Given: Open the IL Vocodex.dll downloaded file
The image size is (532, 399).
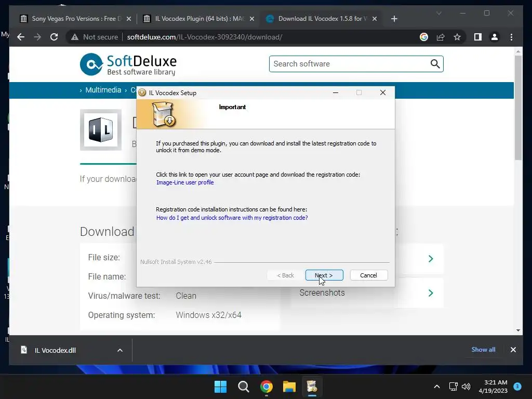Looking at the screenshot, I should tap(55, 350).
